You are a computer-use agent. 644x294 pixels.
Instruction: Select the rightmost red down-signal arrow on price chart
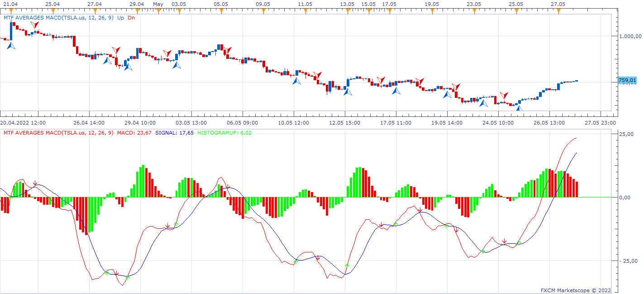[505, 96]
